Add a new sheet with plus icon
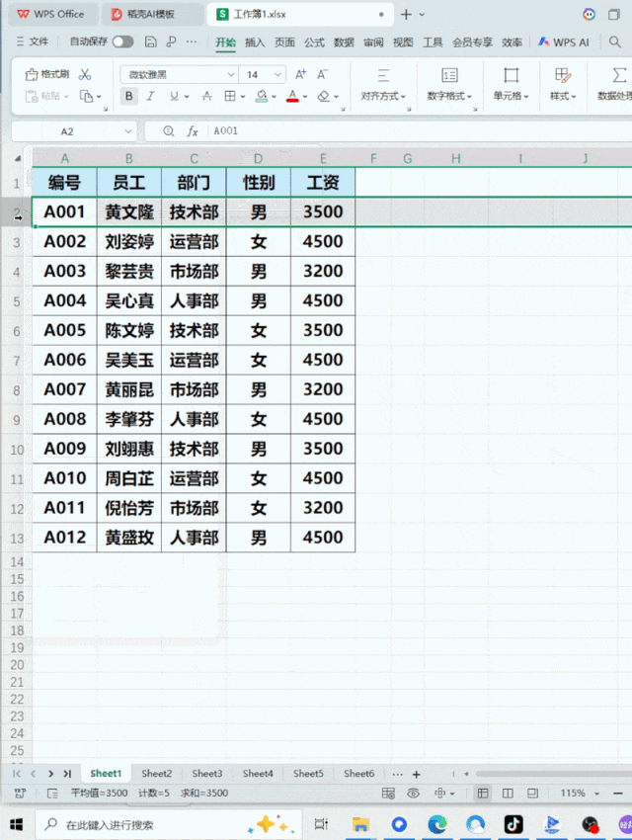Viewport: 632px width, 840px height. [417, 774]
